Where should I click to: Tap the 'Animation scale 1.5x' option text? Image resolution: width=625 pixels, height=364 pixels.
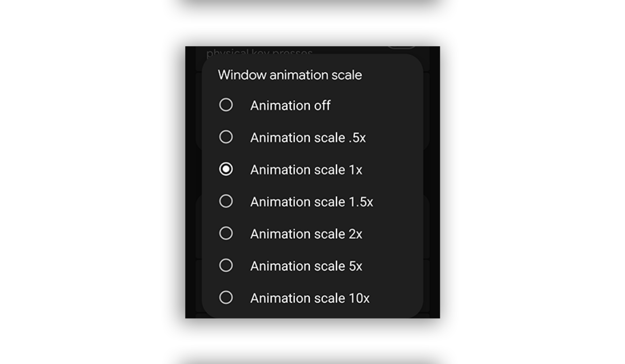[312, 202]
